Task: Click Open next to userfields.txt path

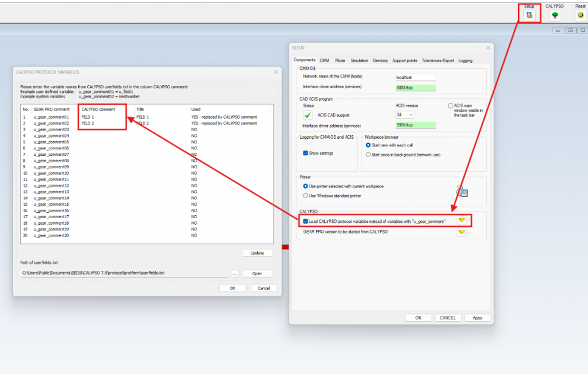Action: [x=257, y=273]
